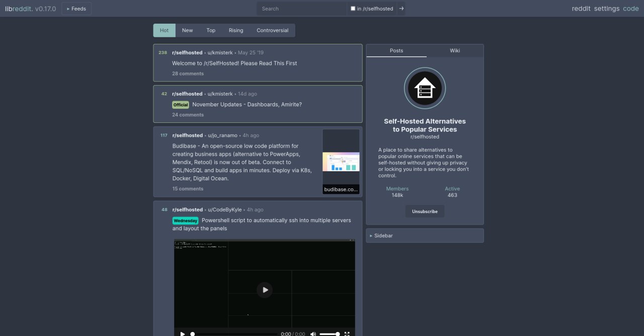Switch to the Wiki tab

pos(455,50)
